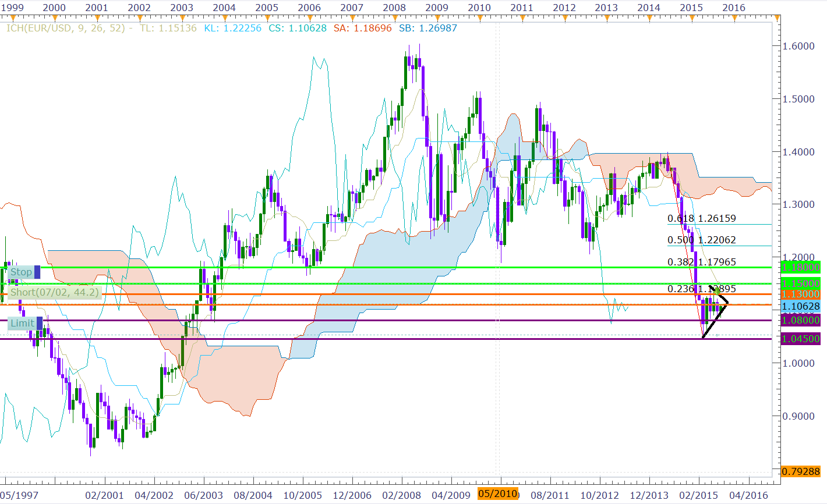
Task: Click the 02/2008 bottom date label
Action: 401,495
